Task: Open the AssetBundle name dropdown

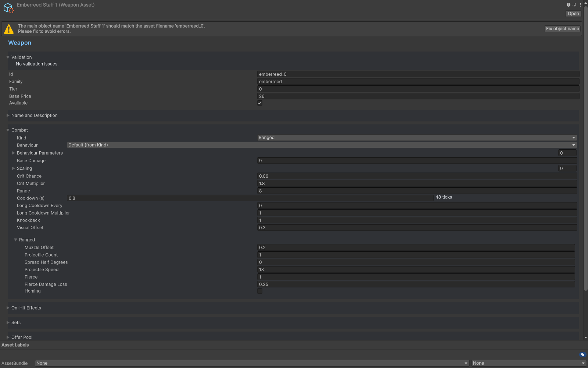Action: pos(252,363)
